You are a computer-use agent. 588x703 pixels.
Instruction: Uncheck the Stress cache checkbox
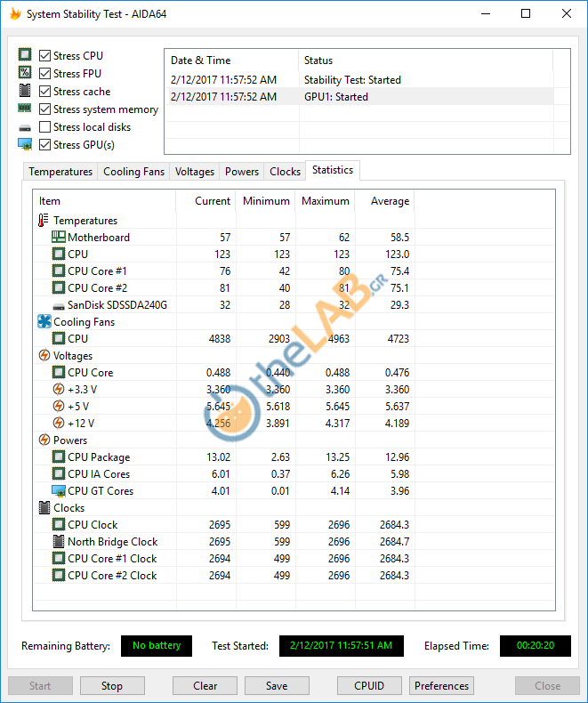pyautogui.click(x=44, y=91)
